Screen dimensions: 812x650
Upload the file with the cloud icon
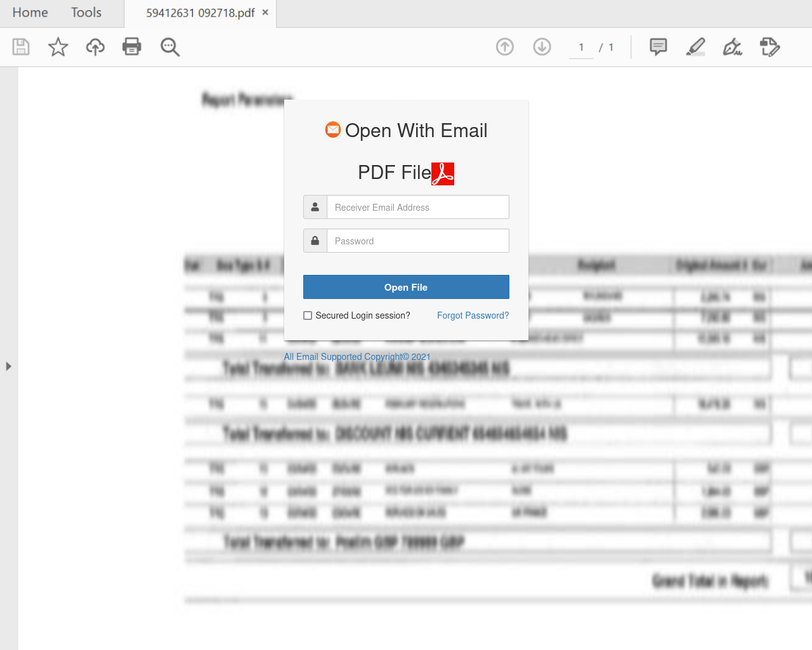point(95,47)
